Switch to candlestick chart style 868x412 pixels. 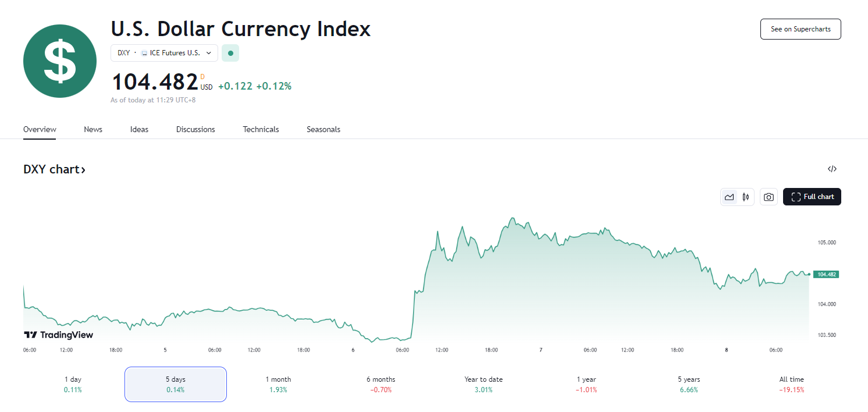746,197
